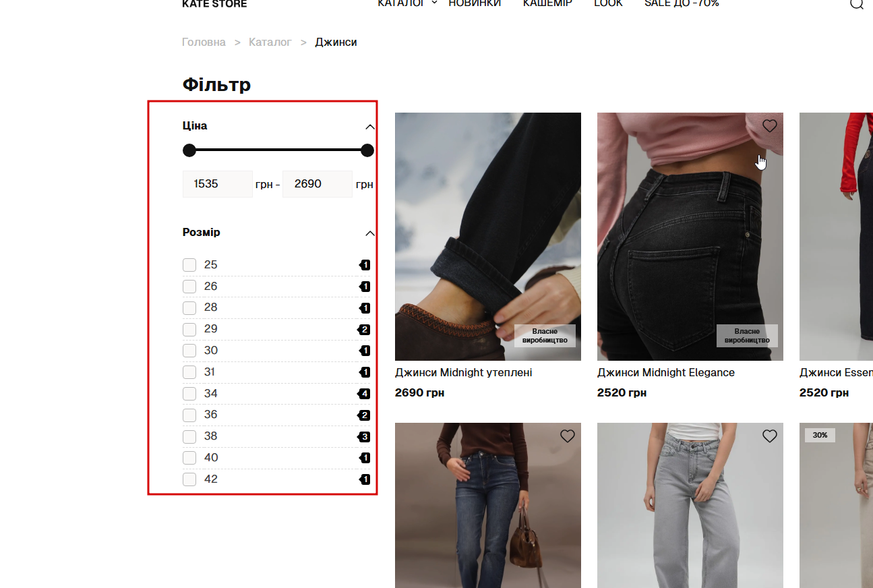The width and height of the screenshot is (873, 588).
Task: Check the size 31 checkbox
Action: 189,372
